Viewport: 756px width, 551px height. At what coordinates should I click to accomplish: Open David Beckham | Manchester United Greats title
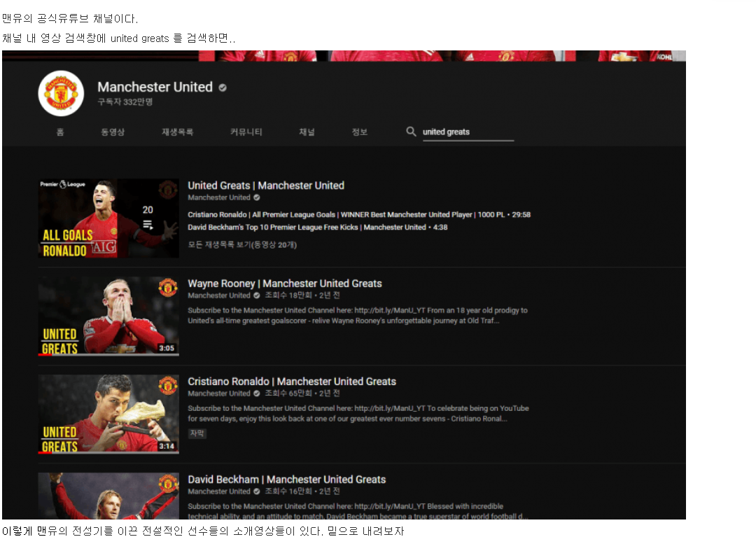(287, 480)
